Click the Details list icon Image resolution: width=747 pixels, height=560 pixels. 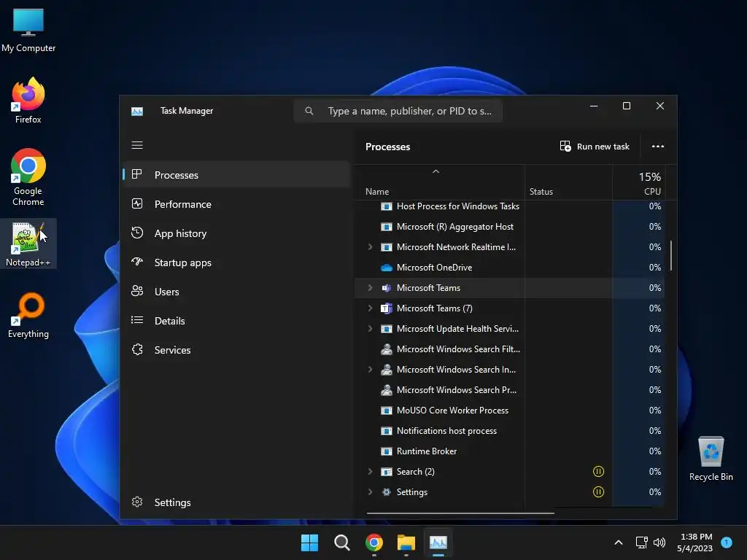137,320
